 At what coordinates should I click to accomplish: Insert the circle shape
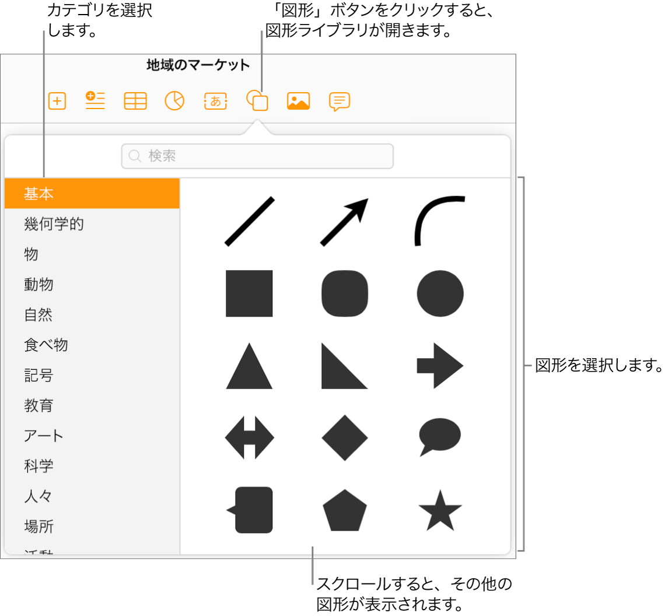pyautogui.click(x=440, y=293)
